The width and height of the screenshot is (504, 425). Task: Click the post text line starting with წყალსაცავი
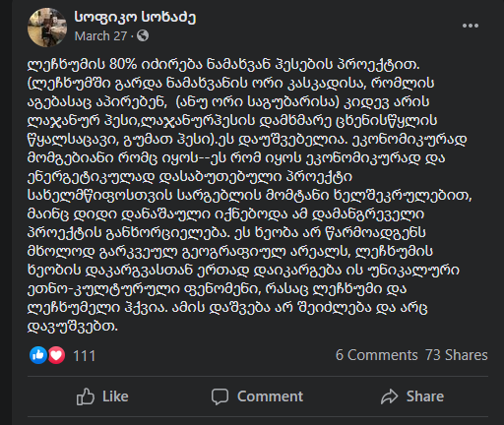[x=247, y=140]
